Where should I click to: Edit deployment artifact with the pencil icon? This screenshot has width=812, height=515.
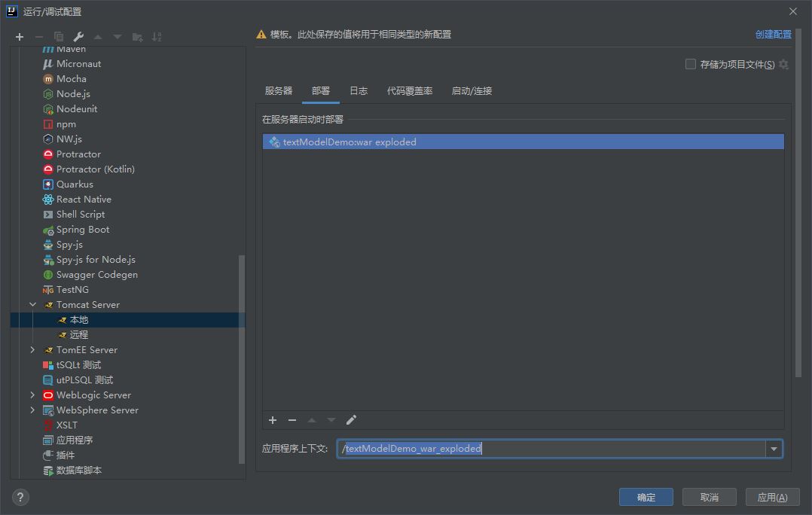351,420
